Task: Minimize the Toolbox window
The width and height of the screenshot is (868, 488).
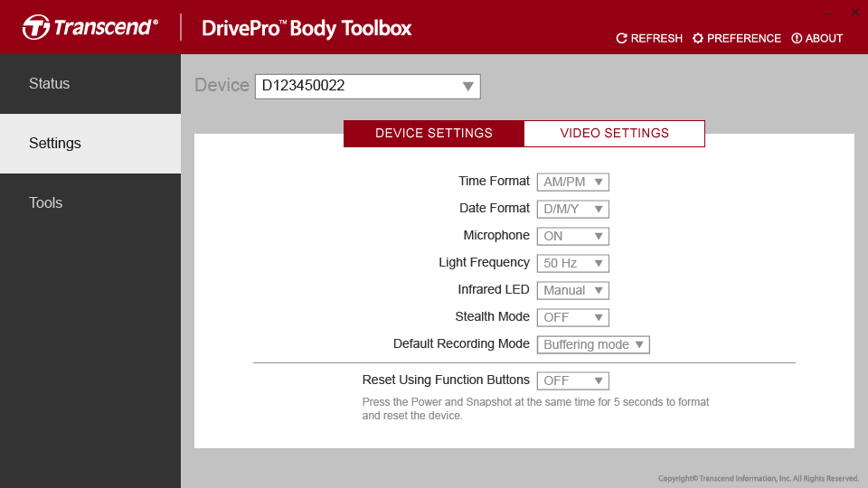Action: (829, 13)
